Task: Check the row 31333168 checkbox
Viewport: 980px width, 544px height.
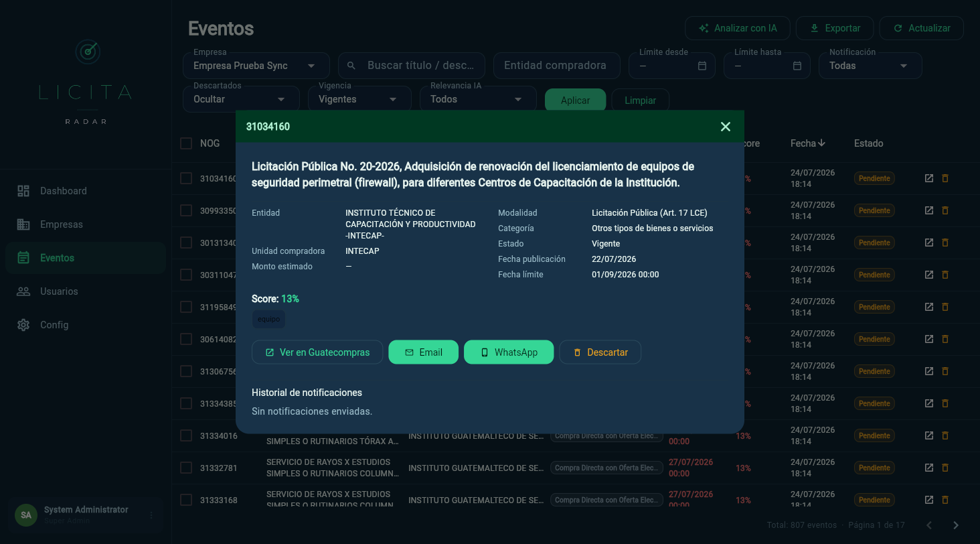Action: point(186,500)
